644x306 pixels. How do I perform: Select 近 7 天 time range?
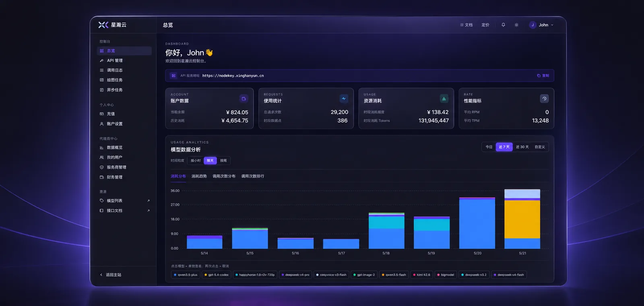point(504,147)
